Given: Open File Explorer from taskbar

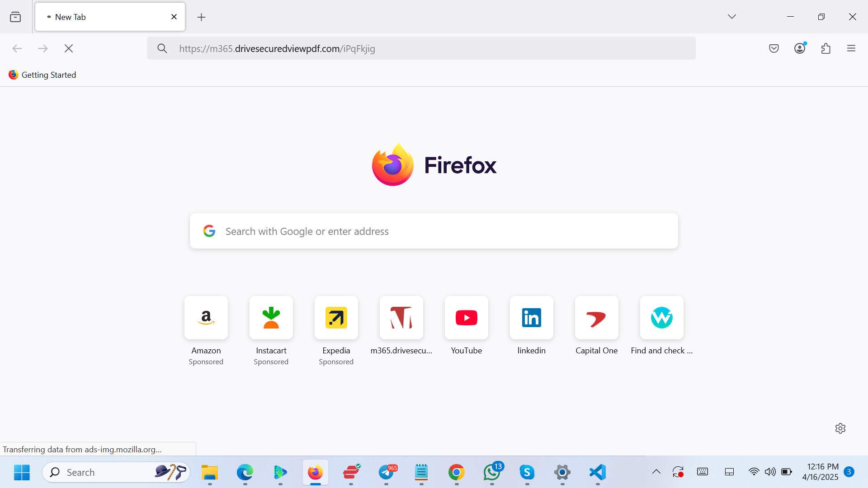Looking at the screenshot, I should [210, 472].
